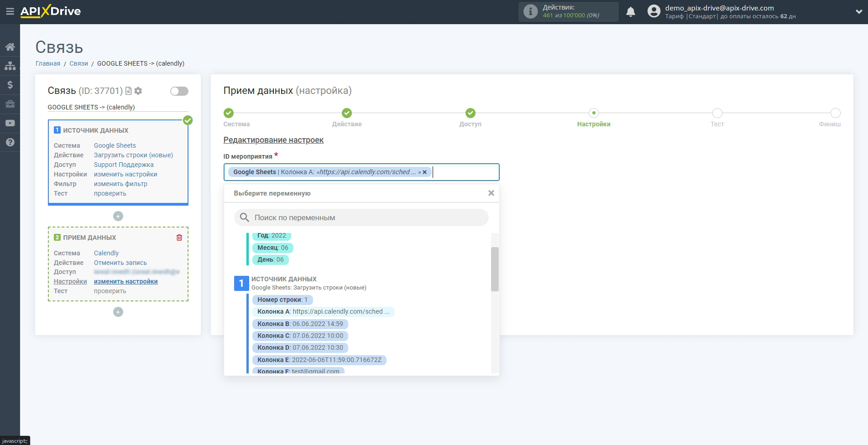The image size is (868, 445).
Task: Click the actions info icon
Action: 530,11
